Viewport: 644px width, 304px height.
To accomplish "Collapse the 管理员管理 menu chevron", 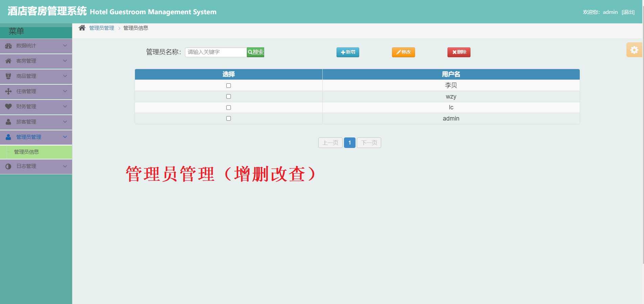I will [65, 137].
